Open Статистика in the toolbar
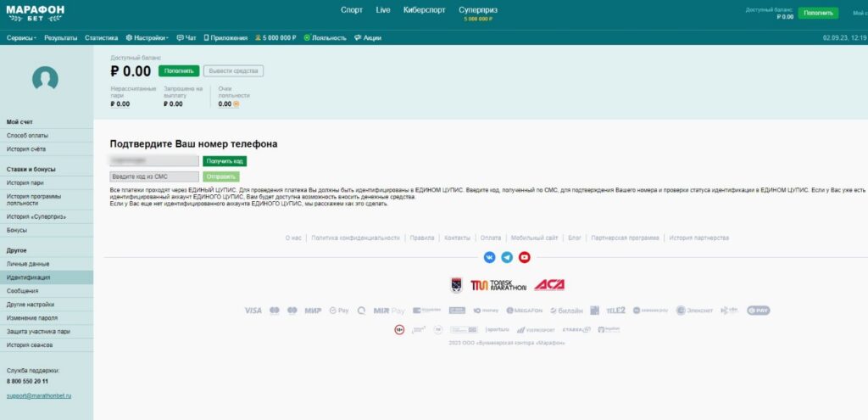The image size is (868, 420). 102,37
